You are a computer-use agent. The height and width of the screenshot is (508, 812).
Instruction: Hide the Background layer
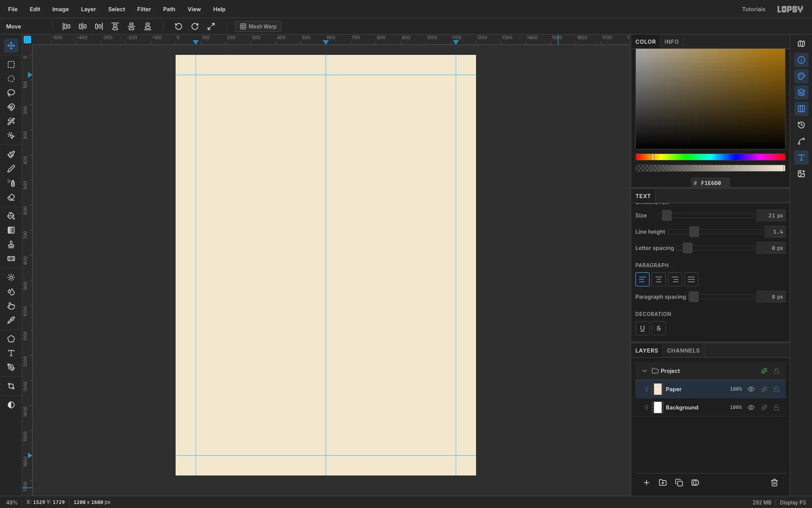click(751, 407)
